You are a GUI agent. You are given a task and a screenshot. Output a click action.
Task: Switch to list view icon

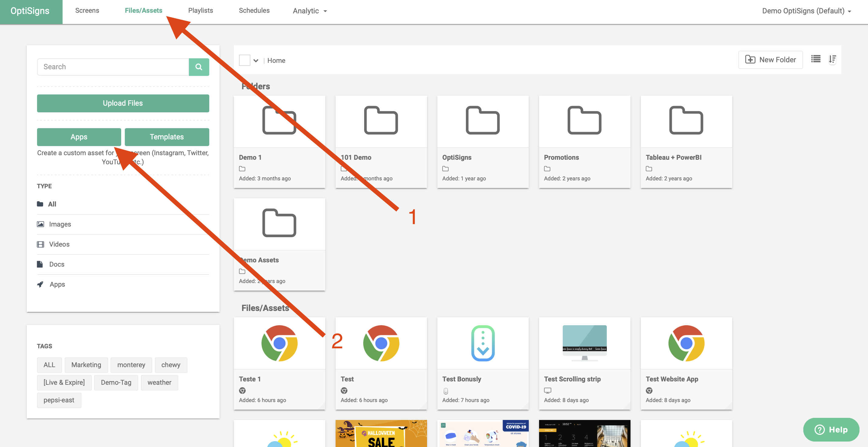[815, 59]
